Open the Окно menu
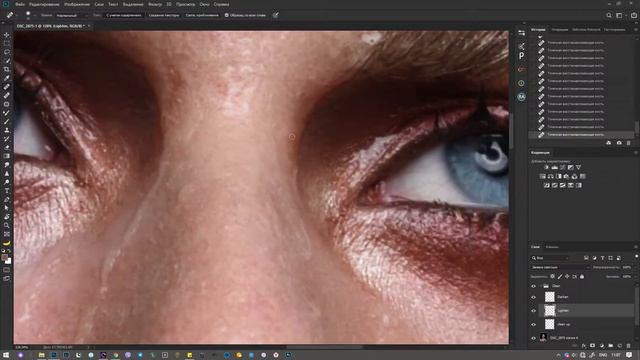Screen dimensions: 640x360 coord(204,4)
